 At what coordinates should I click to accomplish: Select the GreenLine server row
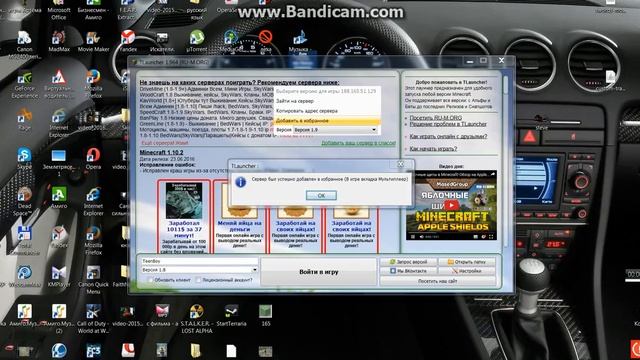pyautogui.click(x=206, y=123)
